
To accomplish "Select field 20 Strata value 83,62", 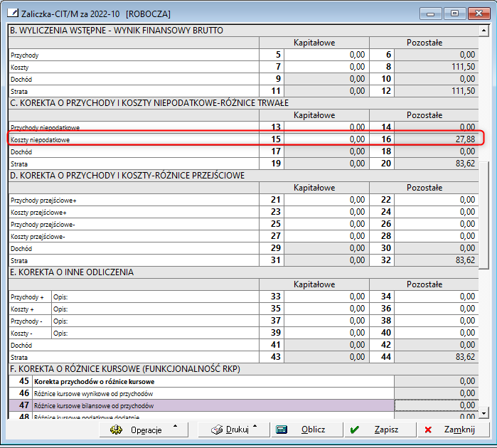I will pyautogui.click(x=436, y=164).
